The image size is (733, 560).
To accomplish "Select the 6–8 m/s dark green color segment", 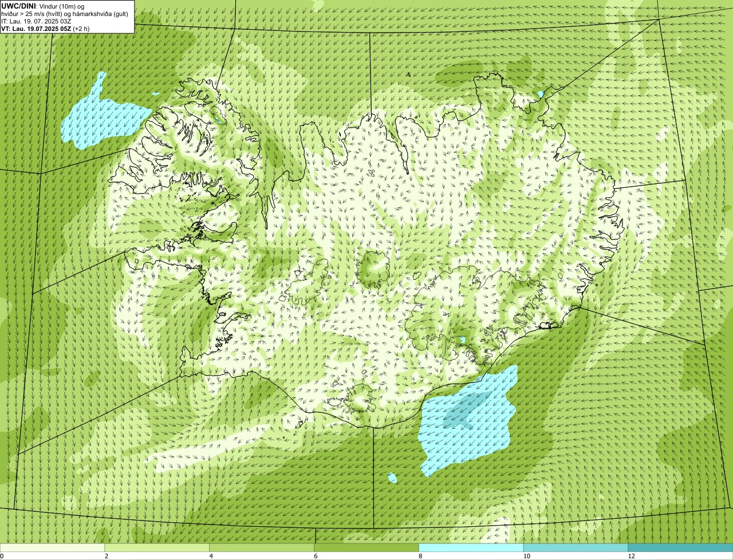I will tap(366, 548).
